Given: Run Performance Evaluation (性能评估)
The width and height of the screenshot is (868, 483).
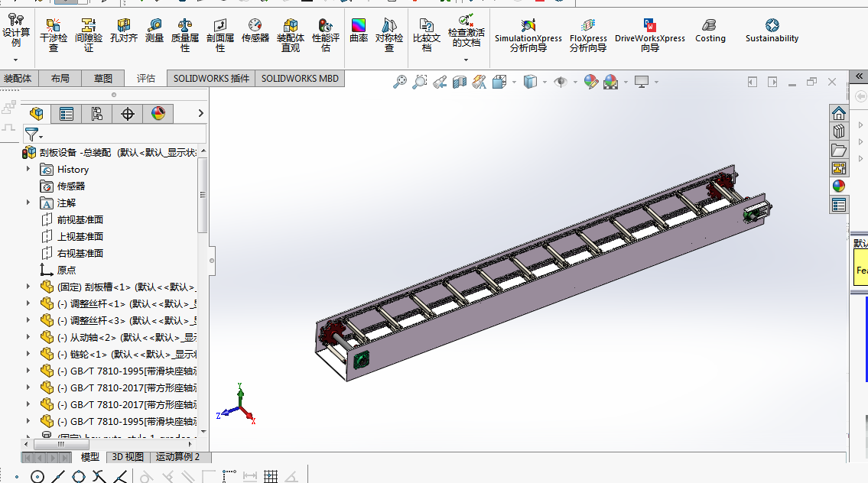Looking at the screenshot, I should tap(326, 35).
